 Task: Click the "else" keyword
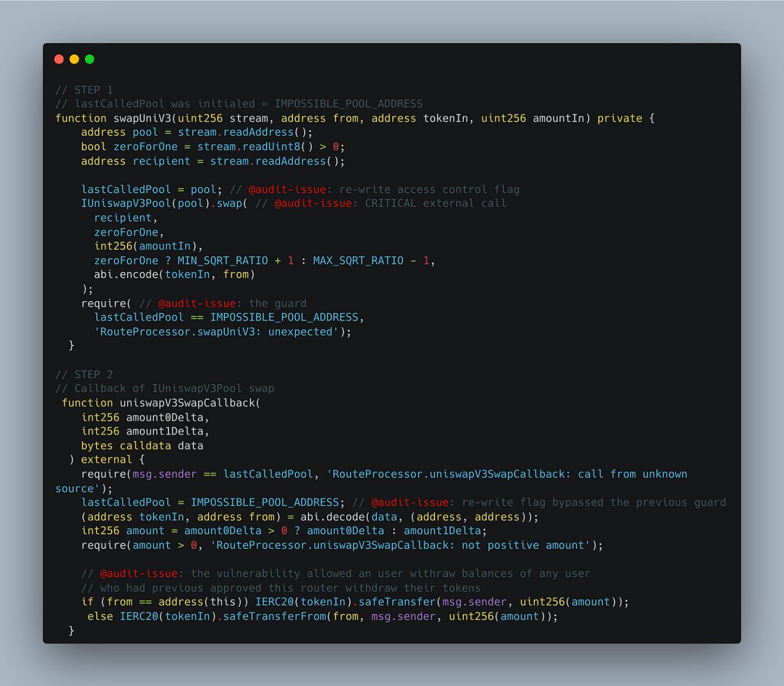coord(100,617)
